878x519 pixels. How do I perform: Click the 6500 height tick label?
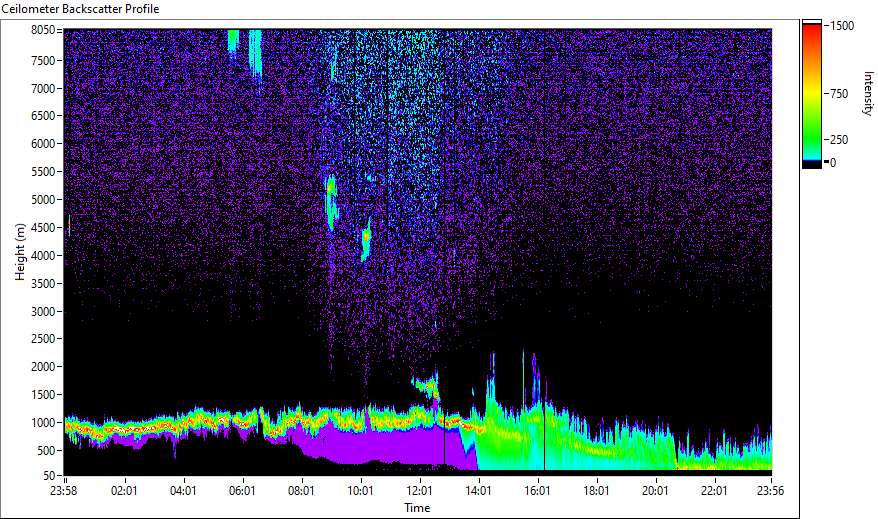[43, 116]
